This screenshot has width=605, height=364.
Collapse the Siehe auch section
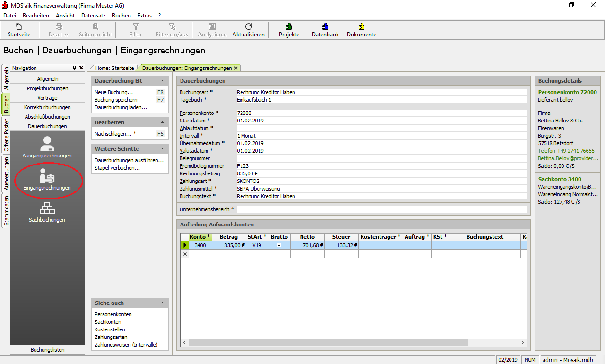pos(162,303)
